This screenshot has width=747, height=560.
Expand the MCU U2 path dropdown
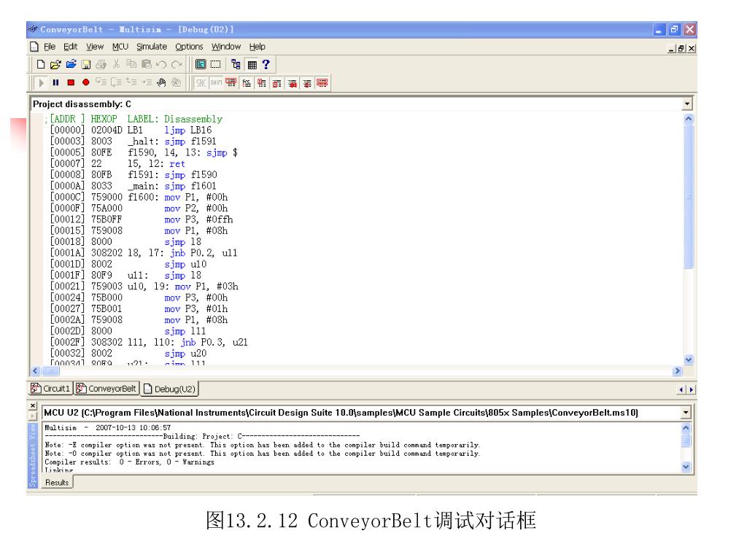pos(686,413)
